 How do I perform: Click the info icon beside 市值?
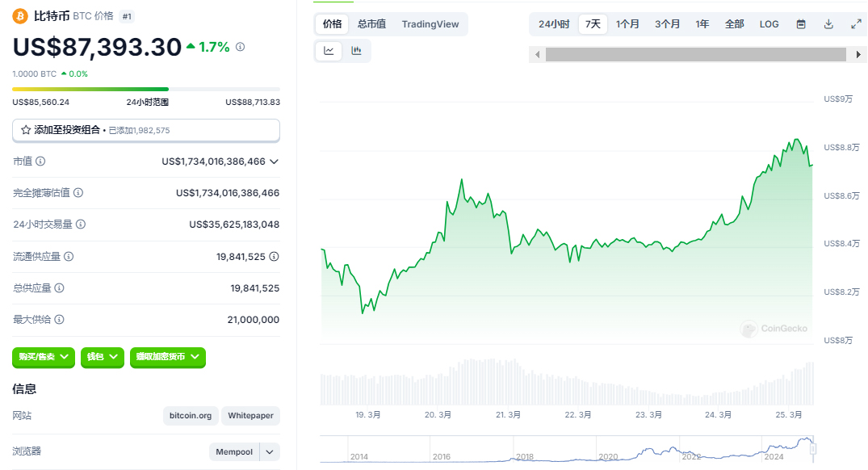(x=41, y=162)
